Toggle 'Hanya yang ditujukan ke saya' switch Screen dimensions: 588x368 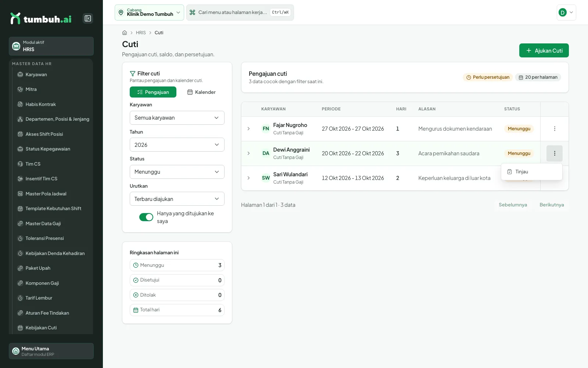146,217
